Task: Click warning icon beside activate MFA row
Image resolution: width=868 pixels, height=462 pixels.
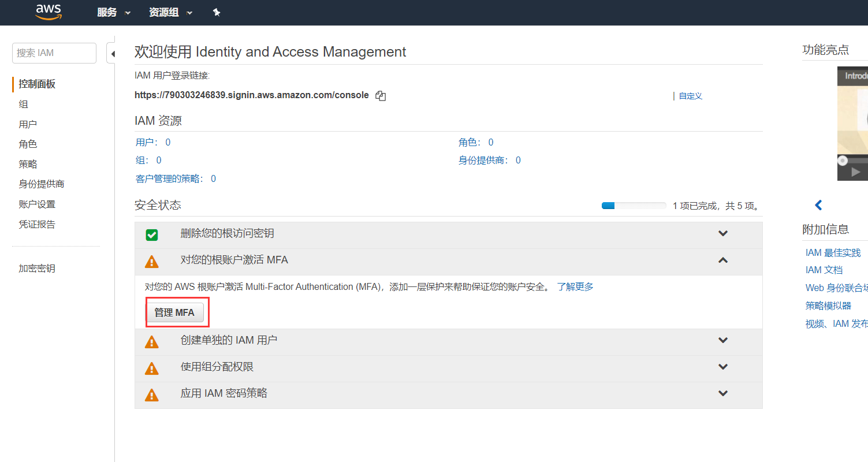Action: 151,262
